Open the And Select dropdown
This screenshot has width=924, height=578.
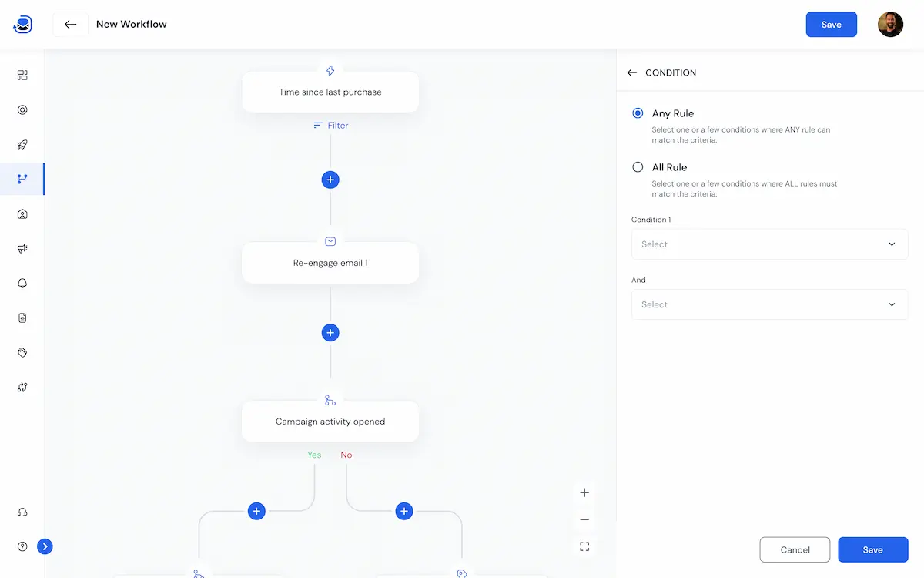(x=770, y=304)
